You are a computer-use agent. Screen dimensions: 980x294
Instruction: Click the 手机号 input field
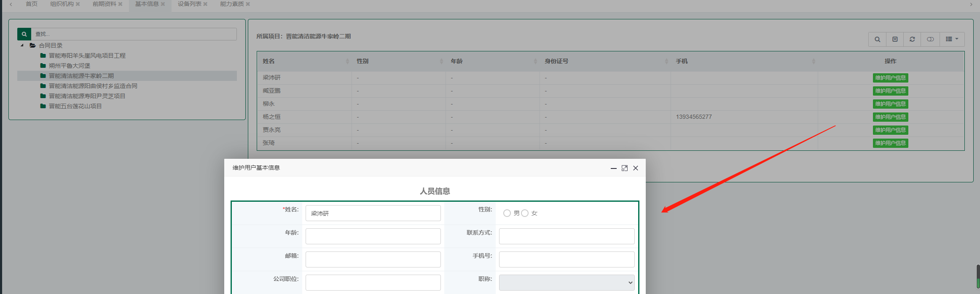coord(567,259)
